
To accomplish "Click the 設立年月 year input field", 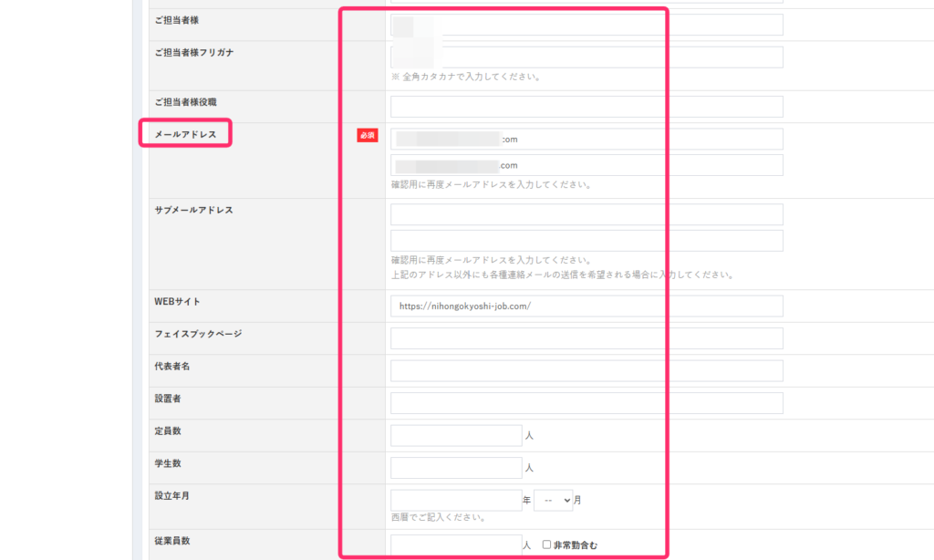I will (455, 501).
